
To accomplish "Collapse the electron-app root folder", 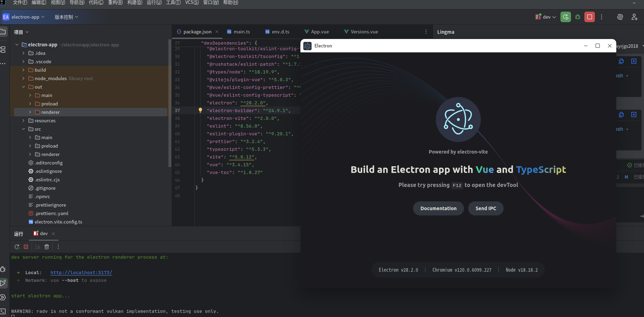I will click(17, 45).
